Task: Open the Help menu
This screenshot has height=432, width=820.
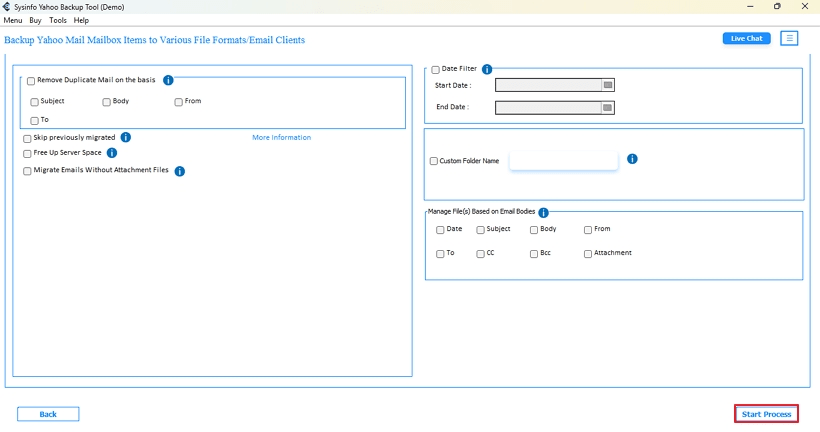Action: [x=81, y=20]
